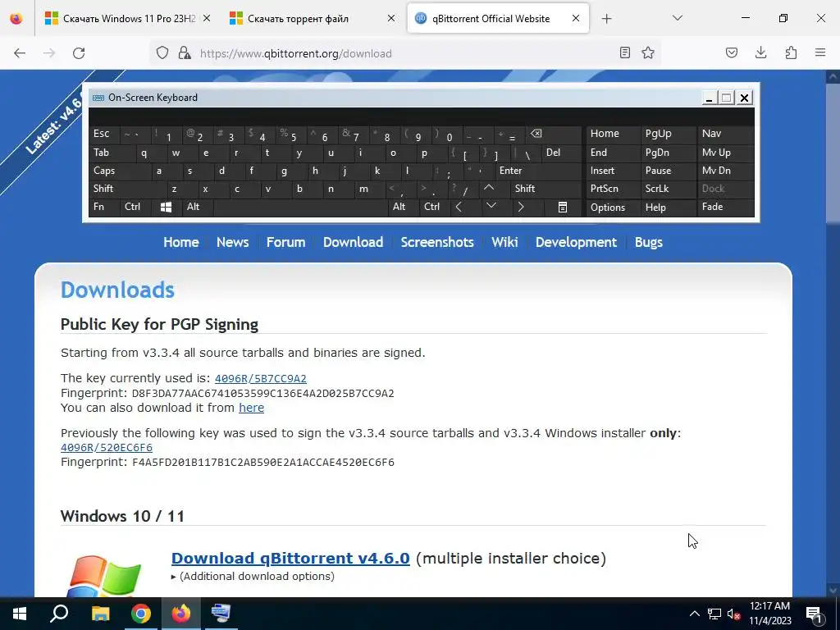Open the Bugs navigation item
840x630 pixels.
tap(648, 242)
